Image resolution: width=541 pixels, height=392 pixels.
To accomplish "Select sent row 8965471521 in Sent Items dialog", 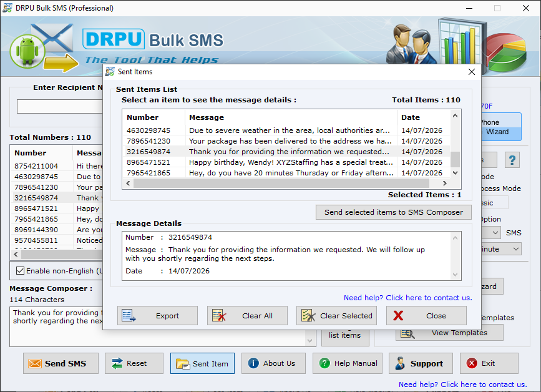I will (286, 162).
